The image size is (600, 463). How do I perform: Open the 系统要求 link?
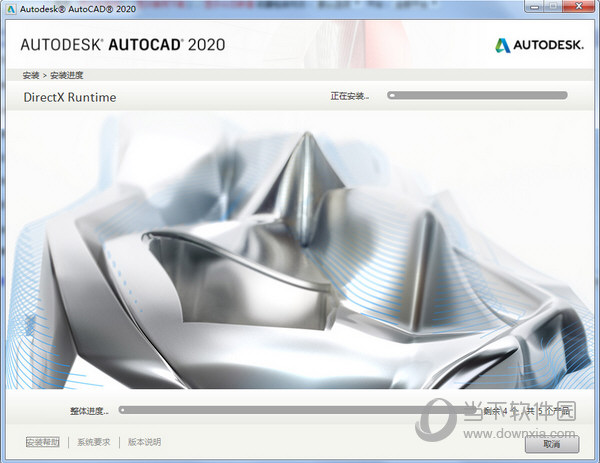pyautogui.click(x=93, y=442)
